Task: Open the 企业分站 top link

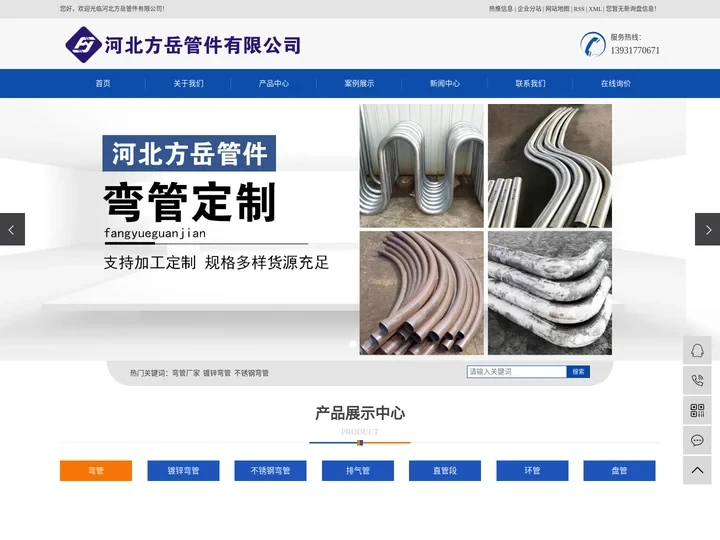Action: tap(529, 9)
